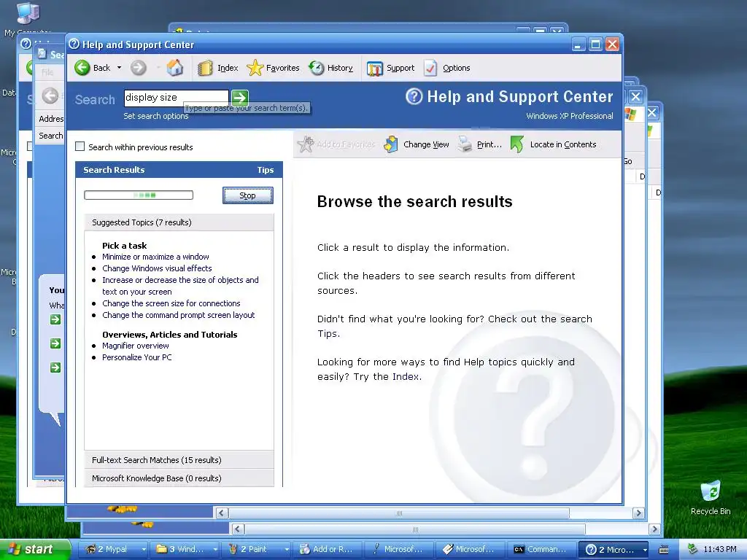The height and width of the screenshot is (560, 747).
Task: Click the Print printer icon
Action: pyautogui.click(x=465, y=144)
